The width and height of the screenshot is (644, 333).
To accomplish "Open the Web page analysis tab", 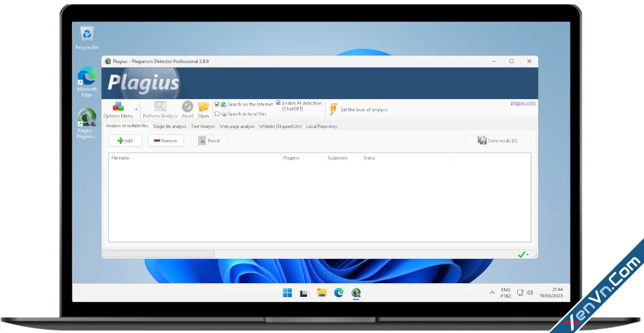I will [x=237, y=126].
